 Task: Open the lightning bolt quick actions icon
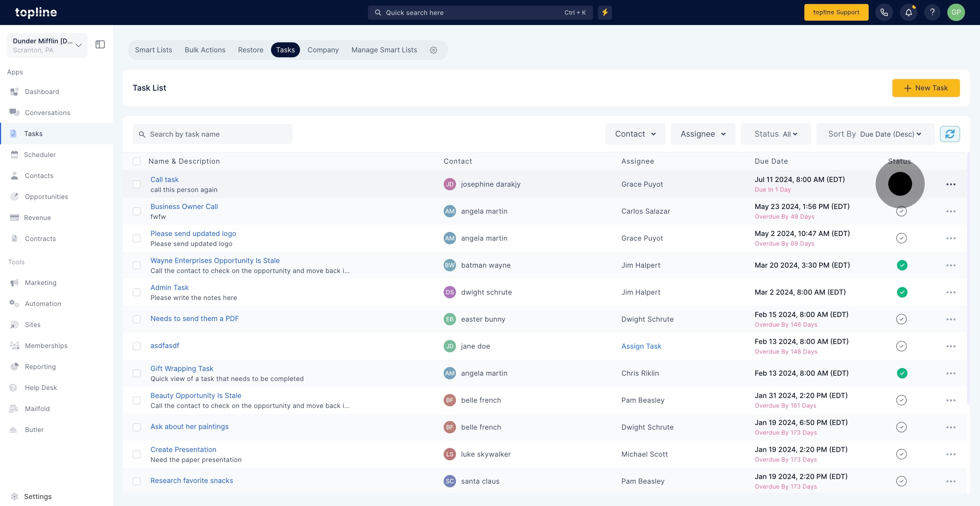(605, 13)
